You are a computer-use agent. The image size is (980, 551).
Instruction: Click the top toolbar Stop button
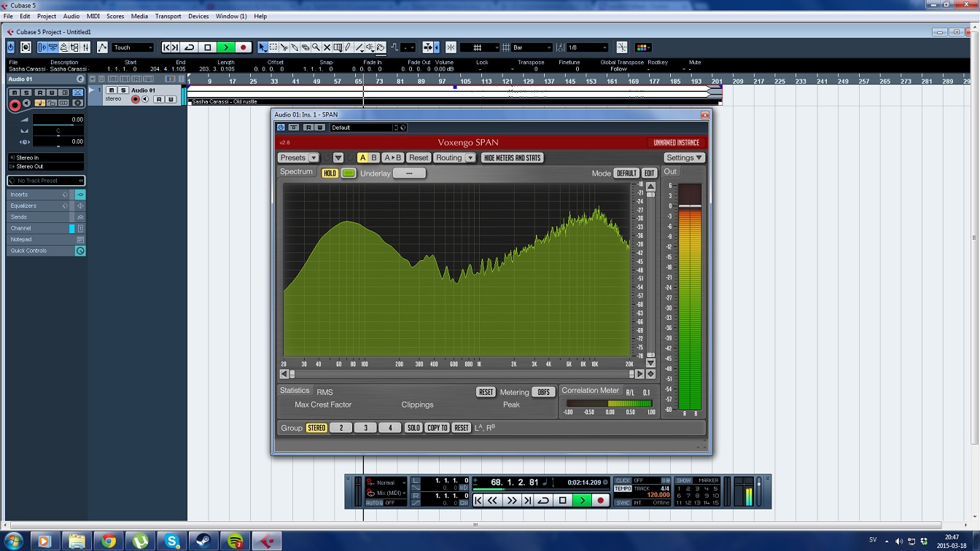[x=208, y=47]
